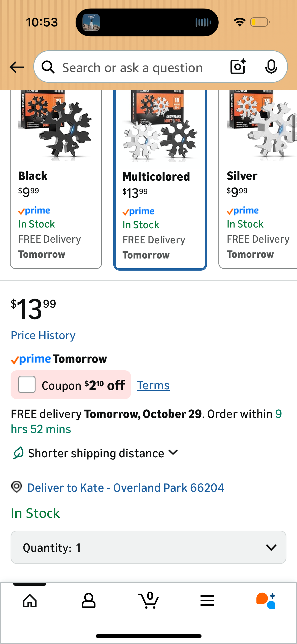
Task: Go to the Home icon in bottom navigation
Action: point(29,601)
